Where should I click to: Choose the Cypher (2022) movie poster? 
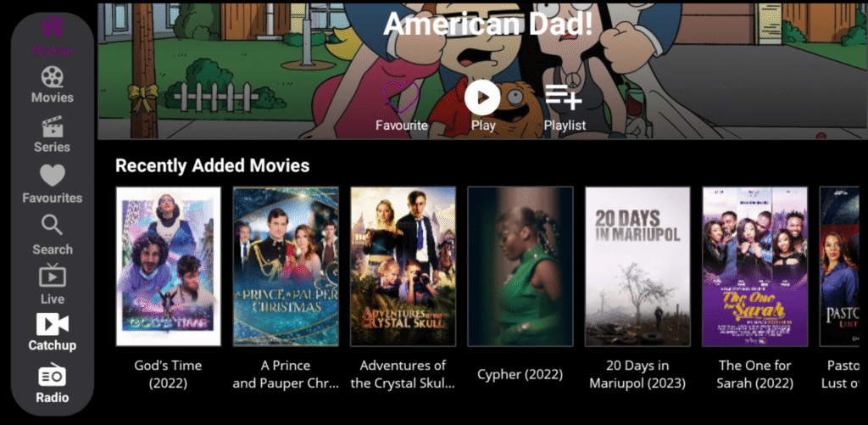pos(520,266)
